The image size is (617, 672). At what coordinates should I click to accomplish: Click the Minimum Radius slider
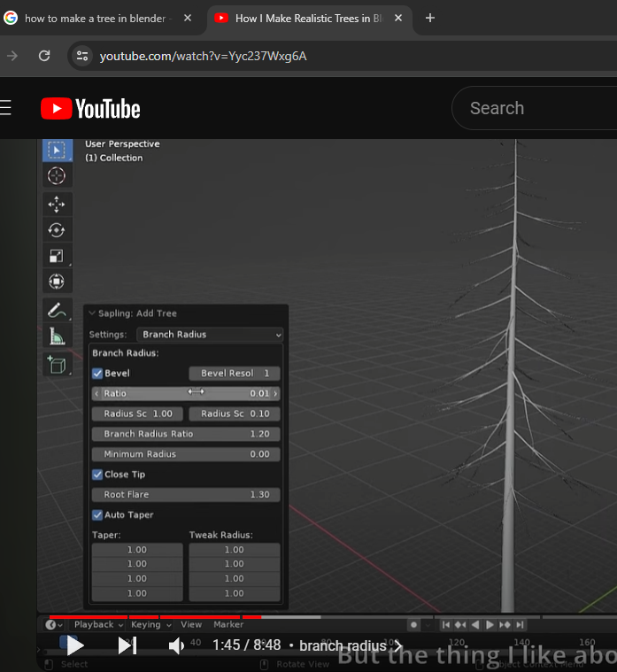point(186,454)
